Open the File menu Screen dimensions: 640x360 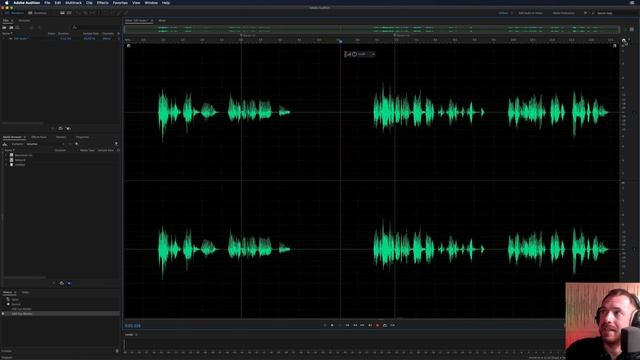pos(47,2)
